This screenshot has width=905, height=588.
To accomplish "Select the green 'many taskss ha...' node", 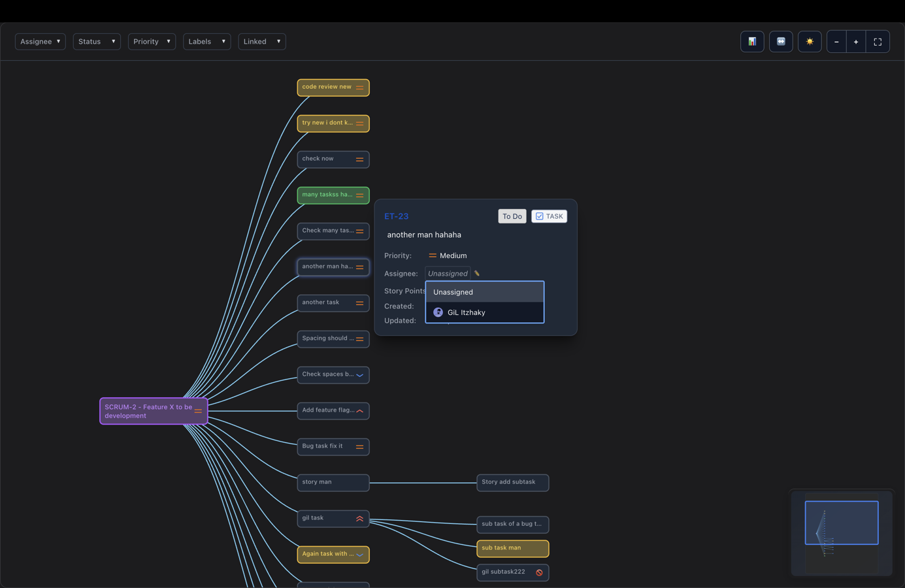I will click(x=333, y=195).
